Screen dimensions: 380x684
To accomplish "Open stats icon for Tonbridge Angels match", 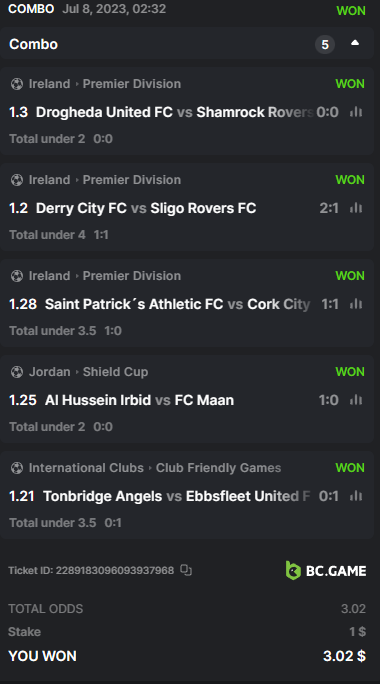I will pos(356,496).
